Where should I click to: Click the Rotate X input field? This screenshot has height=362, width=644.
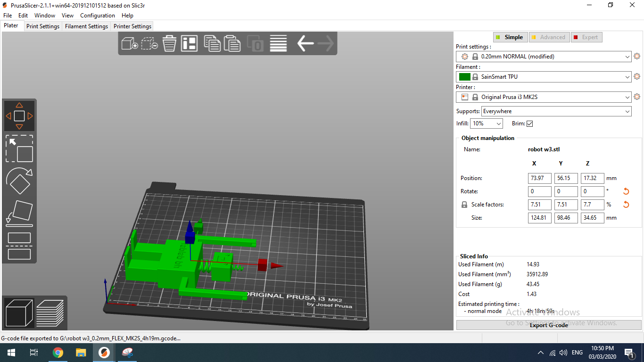point(540,191)
